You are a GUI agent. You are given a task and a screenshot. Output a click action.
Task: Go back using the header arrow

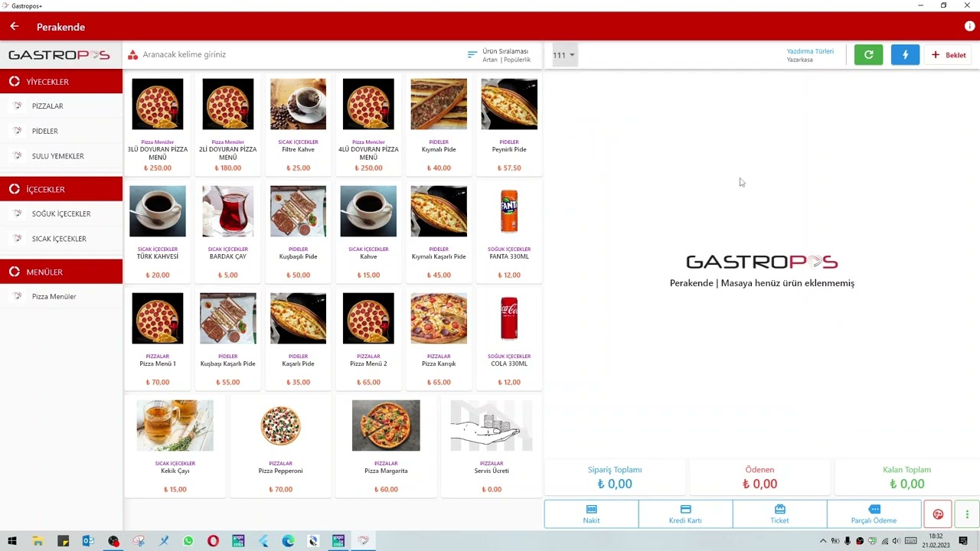click(14, 27)
